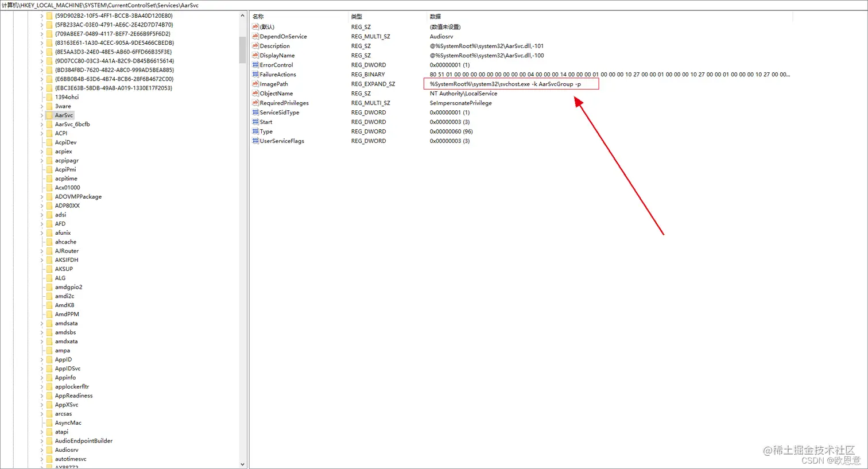Click the AppXSvc folder icon
The image size is (868, 469).
49,405
